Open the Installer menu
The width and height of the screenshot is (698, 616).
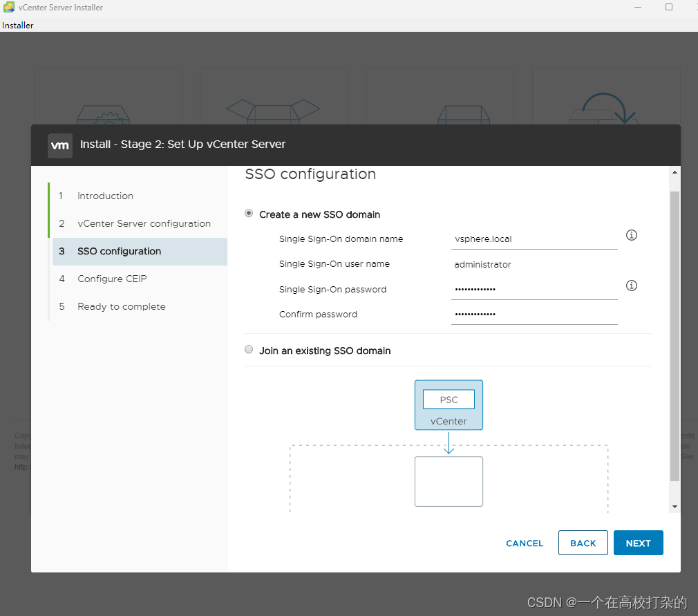tap(18, 26)
